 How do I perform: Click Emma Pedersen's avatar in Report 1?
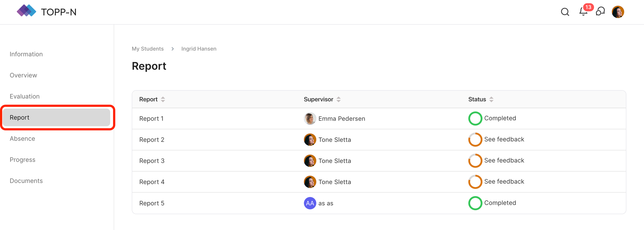310,119
